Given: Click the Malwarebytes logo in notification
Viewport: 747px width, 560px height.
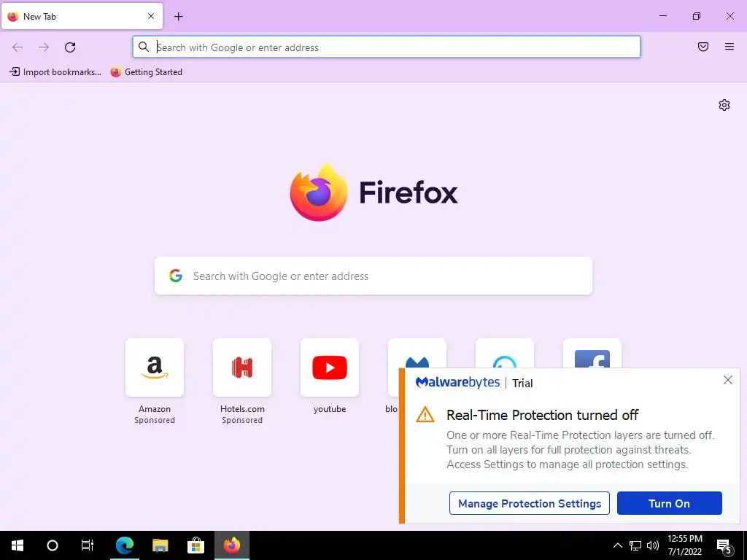Looking at the screenshot, I should pyautogui.click(x=457, y=382).
